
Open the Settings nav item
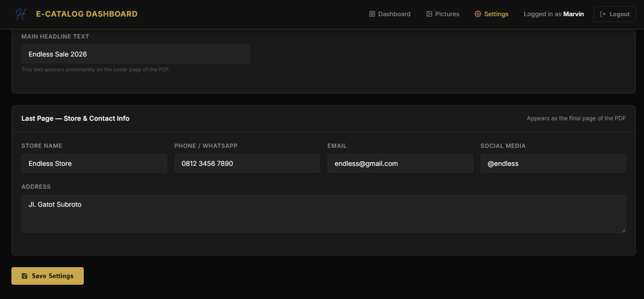[492, 14]
